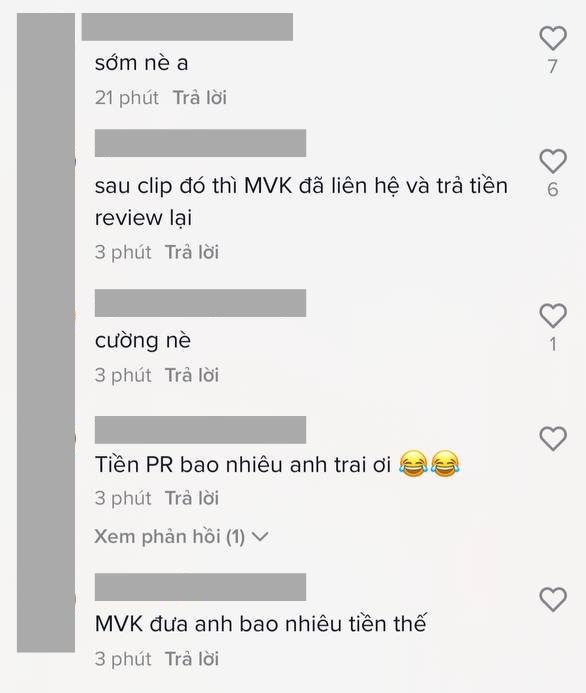Reply to the MVK liên hệ review comment
The width and height of the screenshot is (586, 693).
tap(192, 252)
